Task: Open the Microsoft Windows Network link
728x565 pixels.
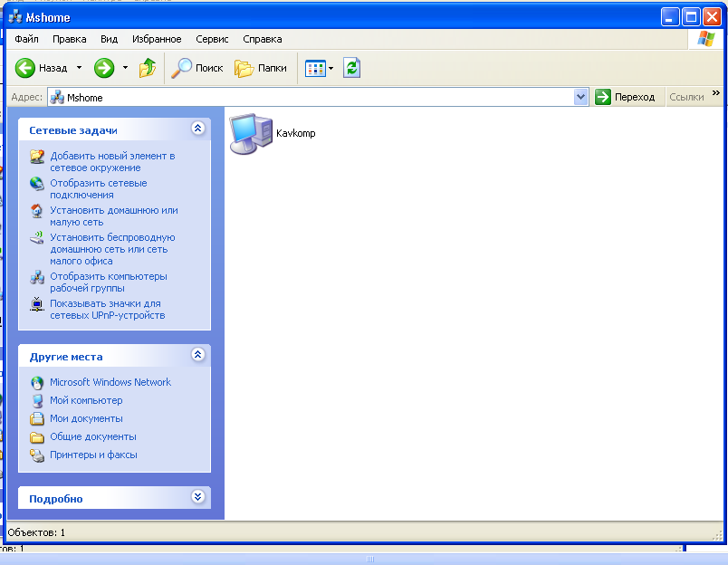Action: pos(110,382)
